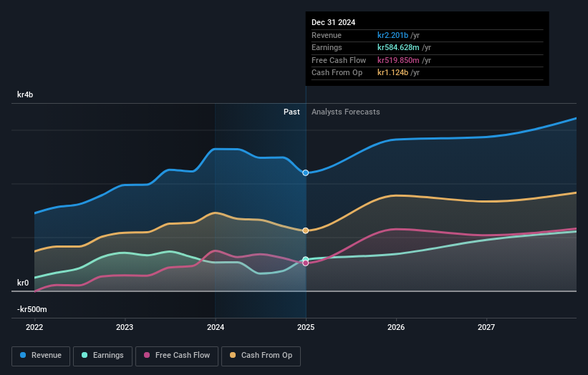Click the kr4b y-axis label

(x=25, y=94)
